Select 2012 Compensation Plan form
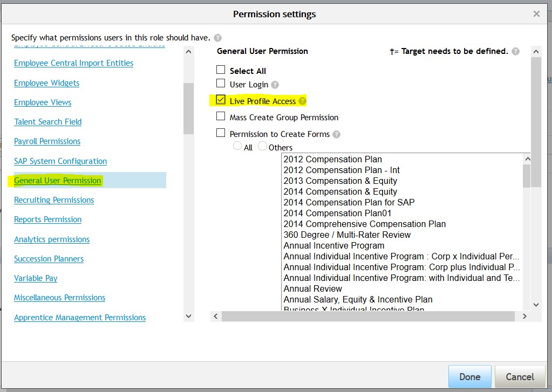This screenshot has height=392, width=552. pyautogui.click(x=333, y=160)
